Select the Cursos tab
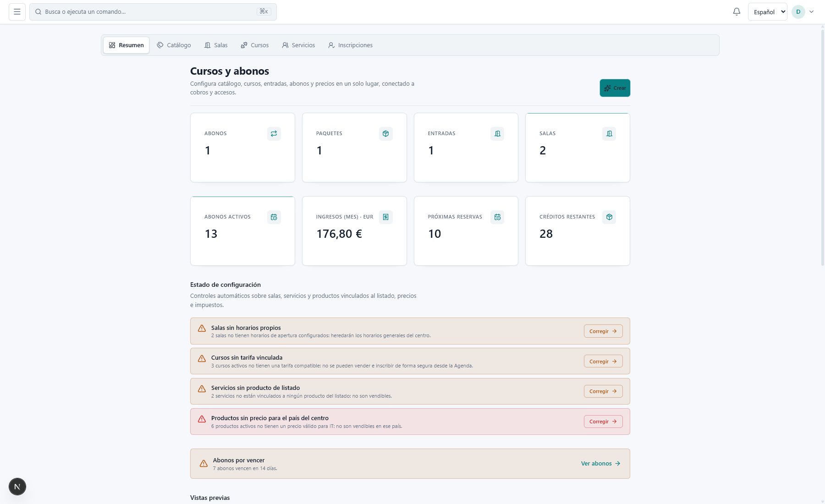Image resolution: width=825 pixels, height=504 pixels. (255, 45)
